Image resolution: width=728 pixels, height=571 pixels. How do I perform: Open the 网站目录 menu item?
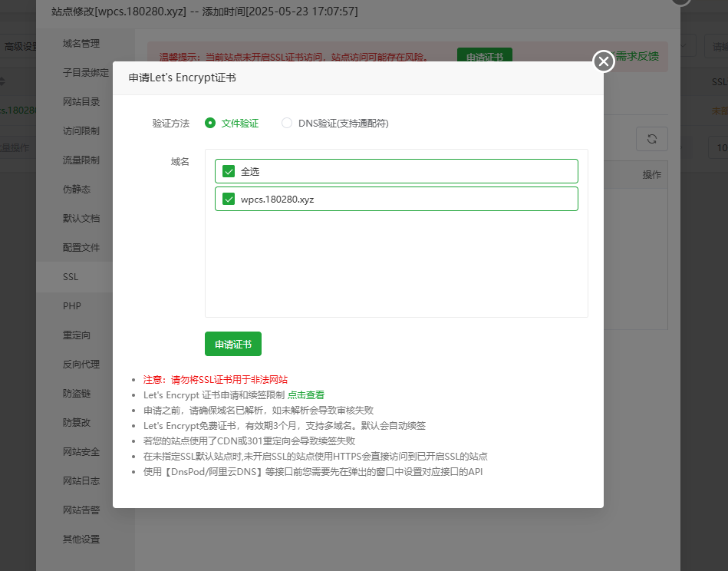click(81, 102)
